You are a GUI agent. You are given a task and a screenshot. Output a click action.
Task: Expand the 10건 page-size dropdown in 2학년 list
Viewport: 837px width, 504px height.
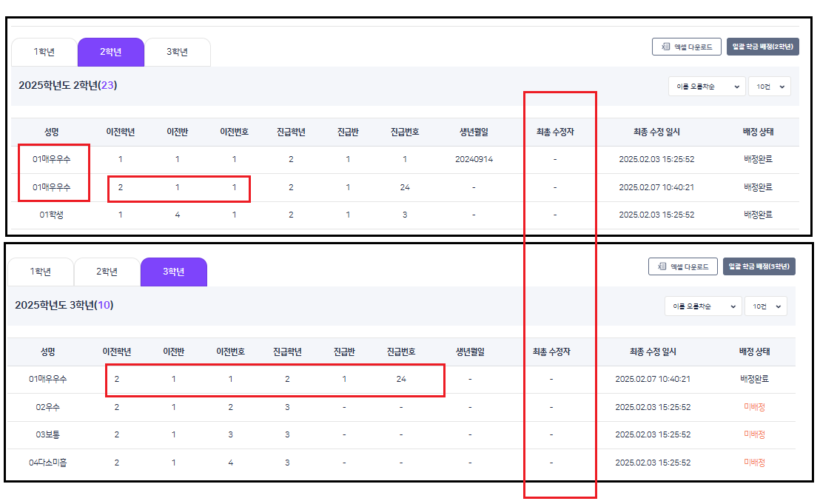click(x=769, y=87)
